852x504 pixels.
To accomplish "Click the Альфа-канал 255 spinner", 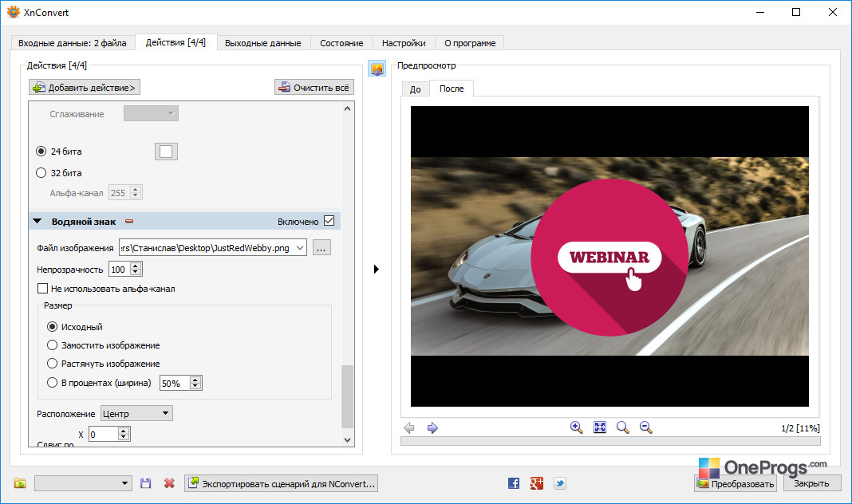I will 136,192.
